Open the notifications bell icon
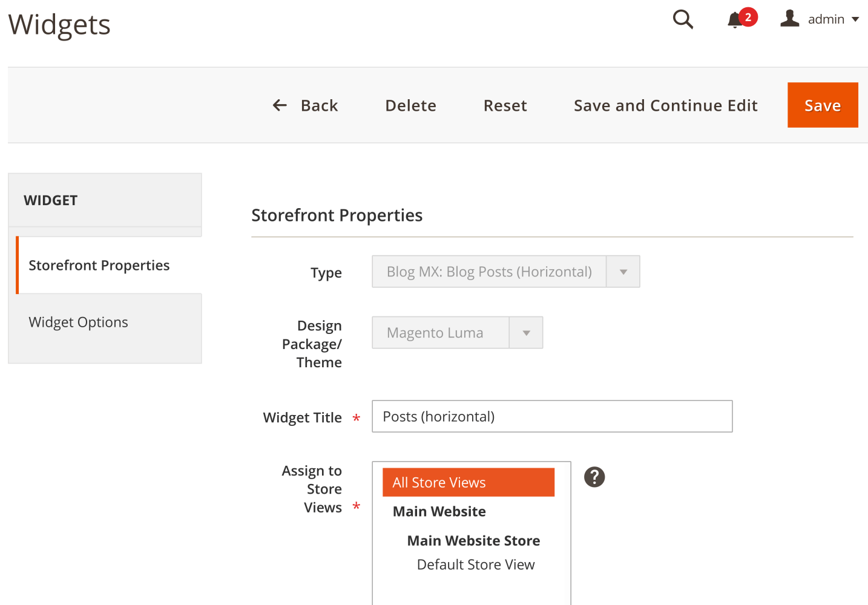 [x=735, y=20]
